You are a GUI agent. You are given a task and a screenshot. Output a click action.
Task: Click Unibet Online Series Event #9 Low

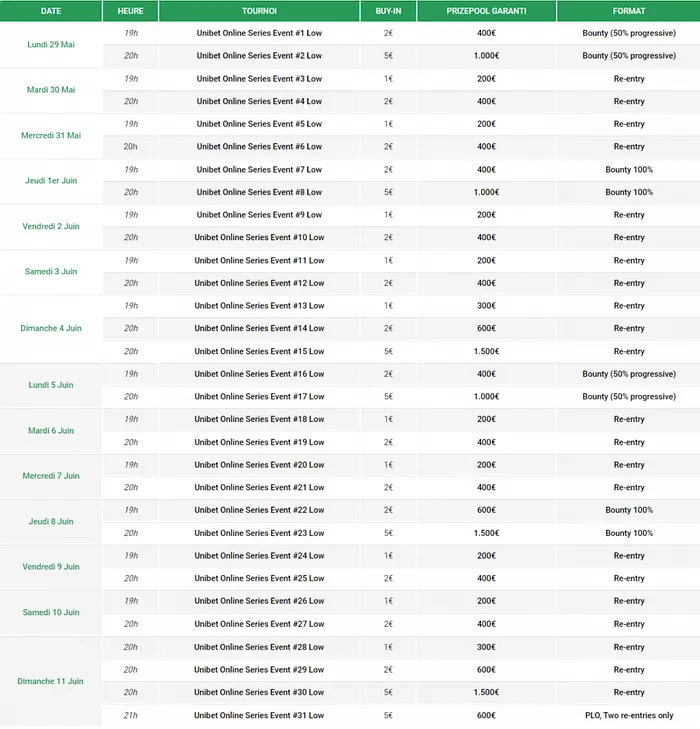coord(259,215)
